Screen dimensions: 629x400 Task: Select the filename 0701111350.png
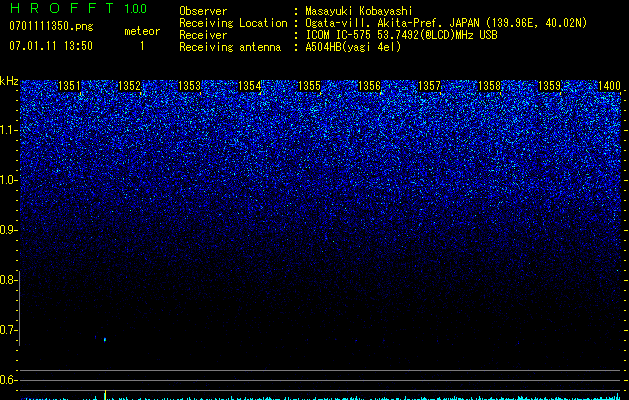point(51,26)
